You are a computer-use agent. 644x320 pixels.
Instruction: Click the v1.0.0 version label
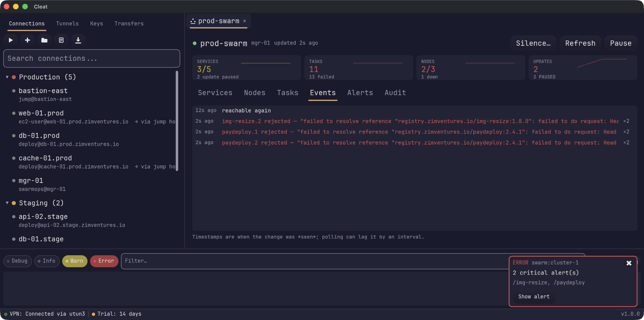pos(630,314)
